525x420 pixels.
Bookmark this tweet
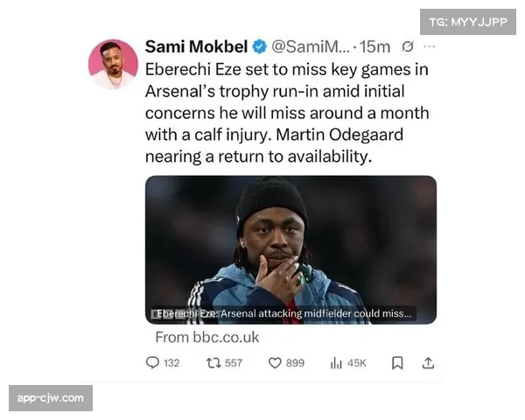397,362
